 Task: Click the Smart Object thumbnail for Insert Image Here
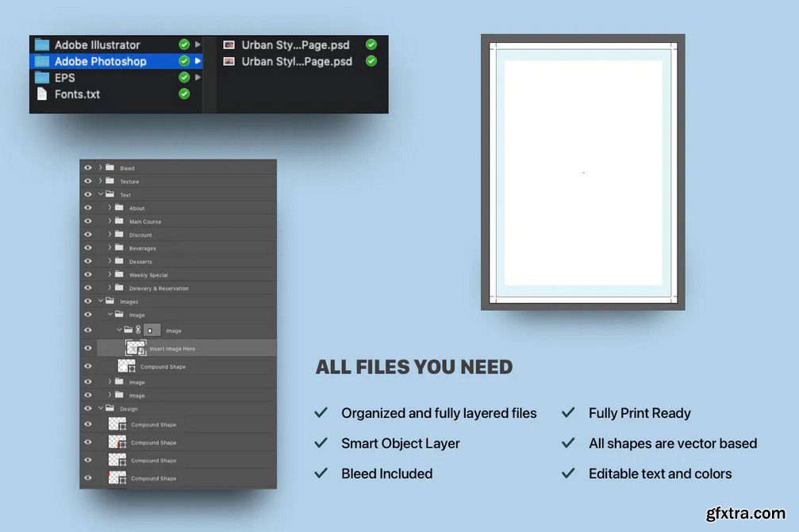pos(136,348)
